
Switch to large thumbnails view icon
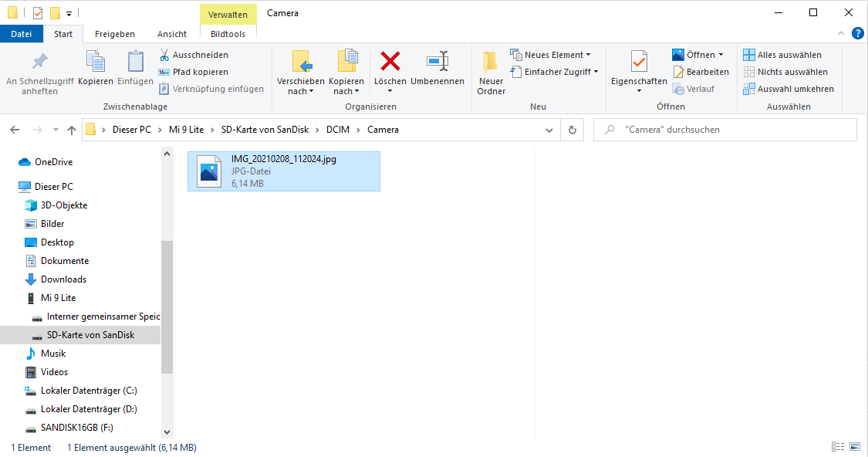point(855,446)
